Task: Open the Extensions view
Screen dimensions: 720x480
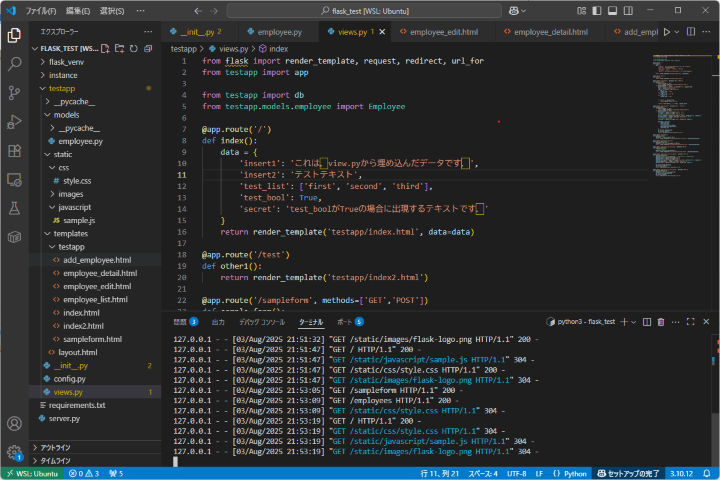Action: coord(14,151)
